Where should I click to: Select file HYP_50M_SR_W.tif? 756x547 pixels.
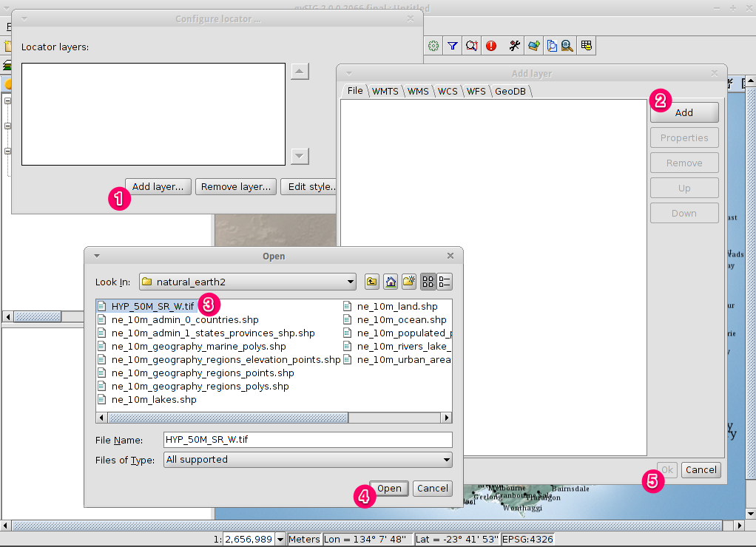click(x=147, y=307)
